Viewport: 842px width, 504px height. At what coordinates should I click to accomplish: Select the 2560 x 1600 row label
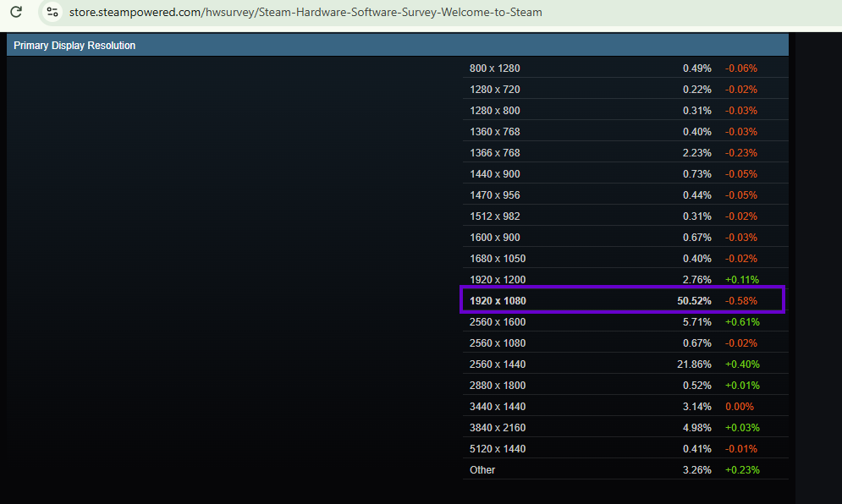(x=498, y=322)
